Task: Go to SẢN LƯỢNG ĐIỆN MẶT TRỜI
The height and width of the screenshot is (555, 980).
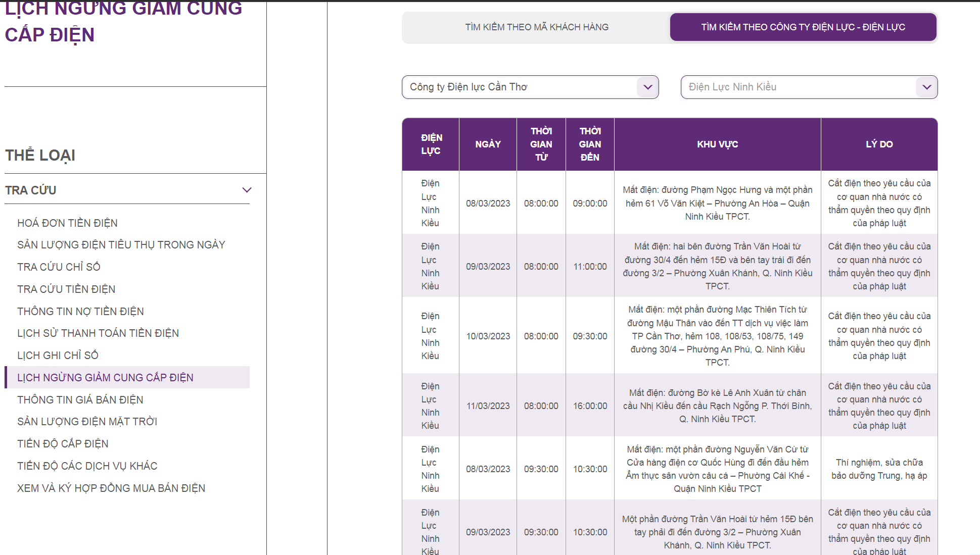Action: click(x=87, y=421)
